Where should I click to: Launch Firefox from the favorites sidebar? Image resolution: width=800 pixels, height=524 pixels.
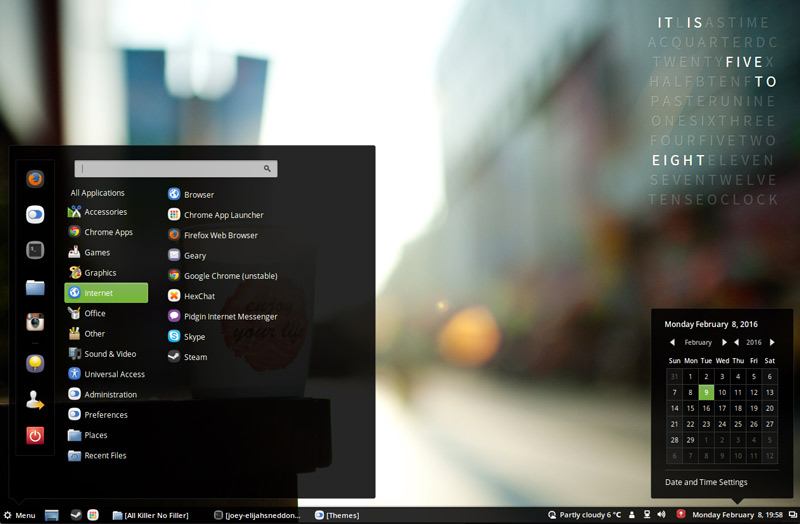pos(35,180)
